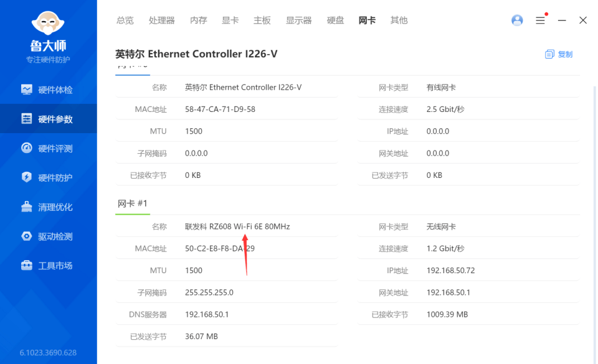Select the 其他 tab
This screenshot has width=598, height=364.
399,20
